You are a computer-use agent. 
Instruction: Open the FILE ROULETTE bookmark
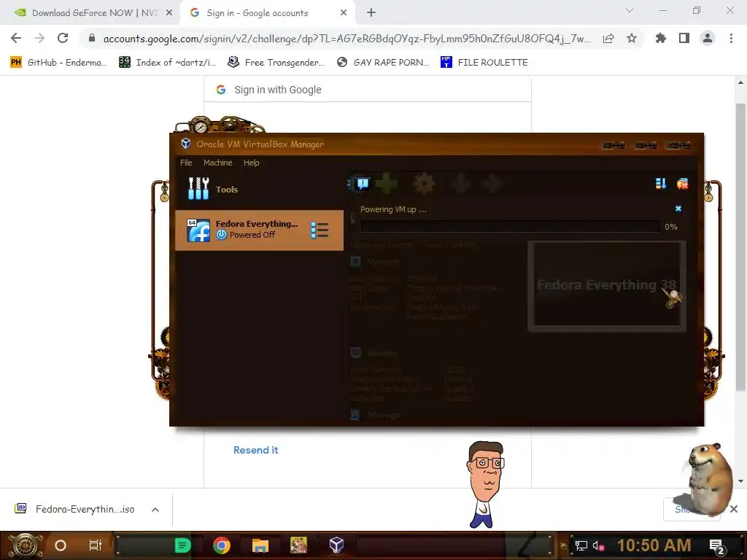coord(484,62)
